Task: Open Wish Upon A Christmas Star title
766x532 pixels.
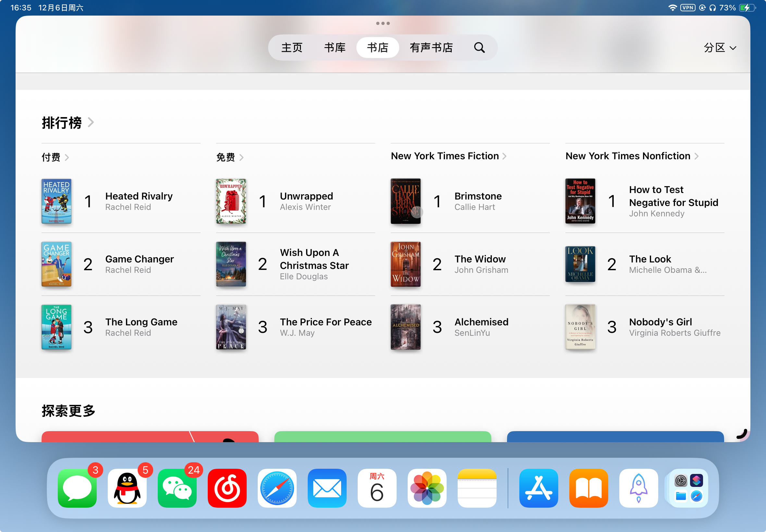Action: [315, 259]
